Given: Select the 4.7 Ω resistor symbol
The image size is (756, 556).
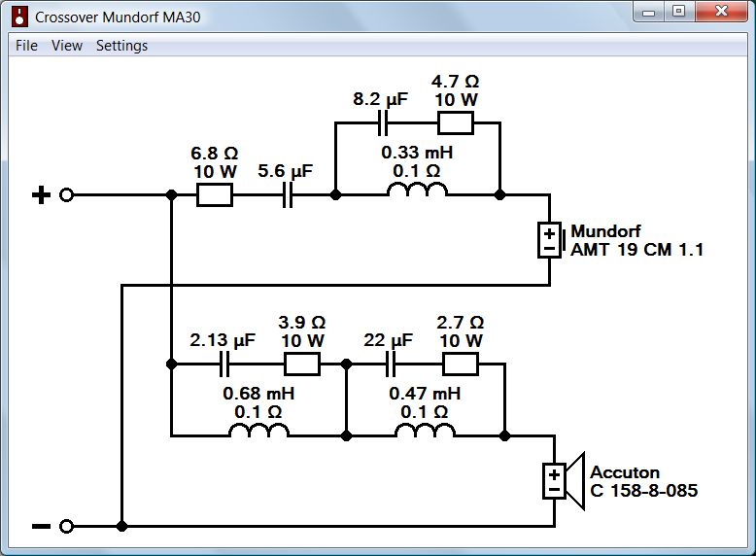Looking at the screenshot, I should tap(456, 123).
